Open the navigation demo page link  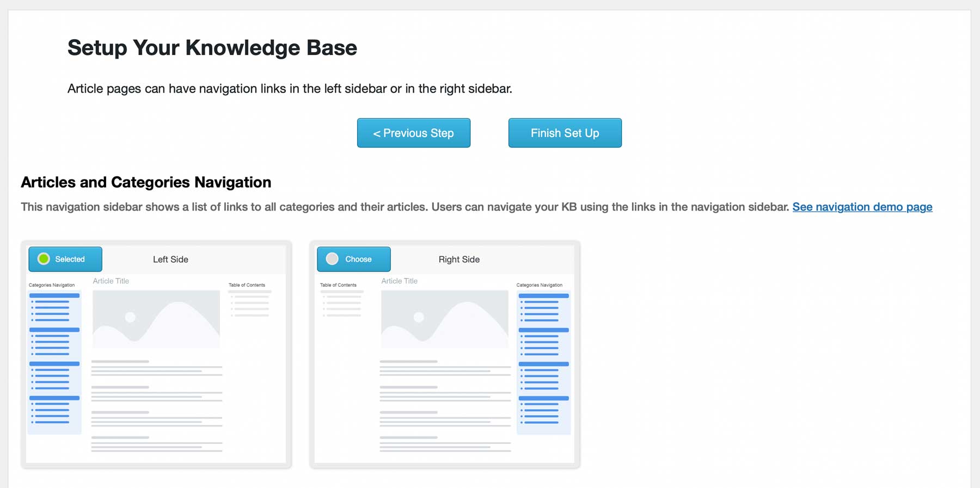tap(862, 207)
